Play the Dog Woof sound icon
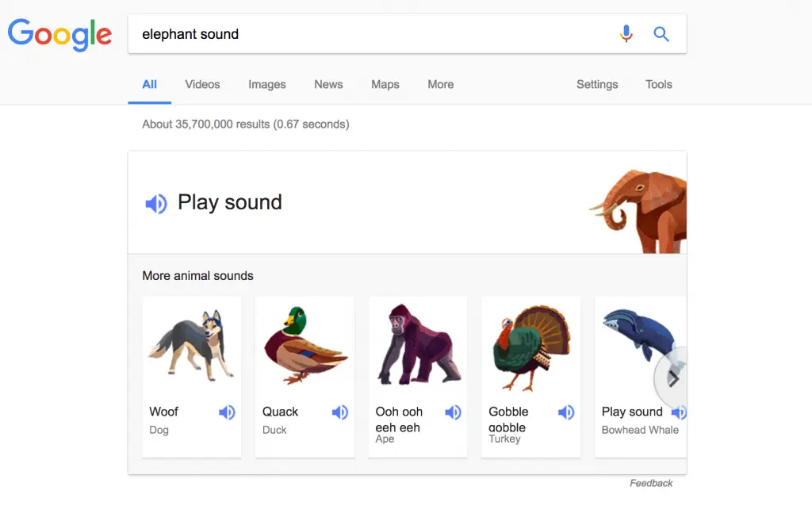This screenshot has height=506, width=812. pos(227,412)
